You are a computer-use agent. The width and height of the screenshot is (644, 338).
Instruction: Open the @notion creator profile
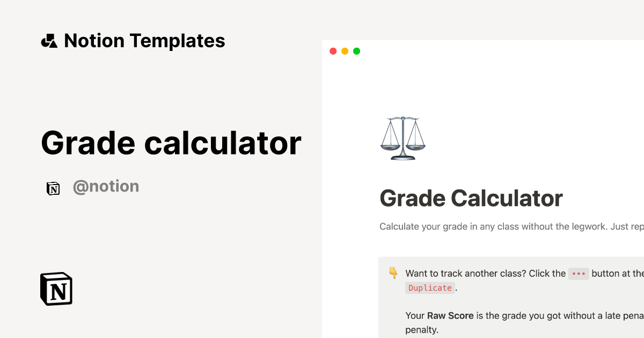tap(106, 187)
